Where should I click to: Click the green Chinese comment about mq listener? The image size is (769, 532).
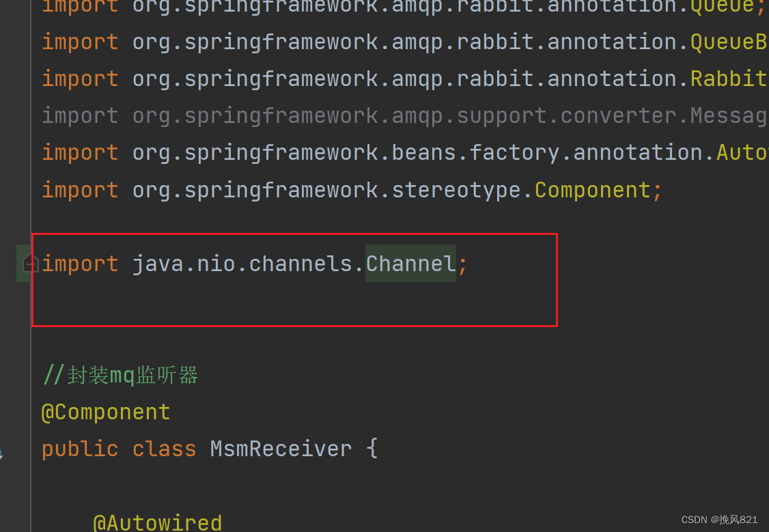pos(120,374)
